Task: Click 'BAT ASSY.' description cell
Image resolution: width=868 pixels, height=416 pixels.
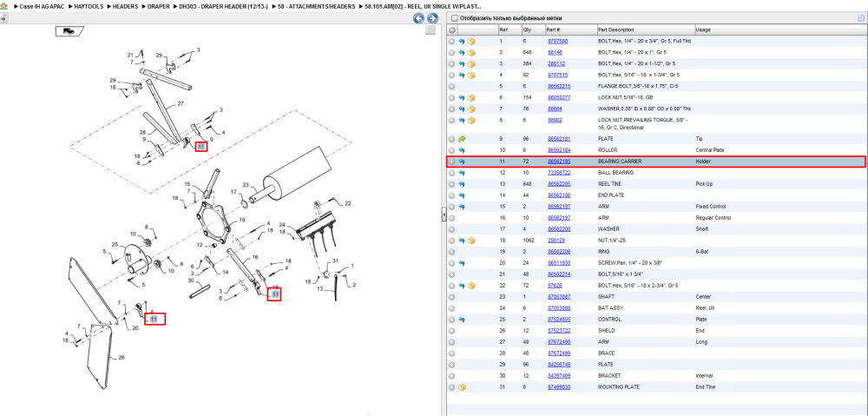Action: point(611,308)
